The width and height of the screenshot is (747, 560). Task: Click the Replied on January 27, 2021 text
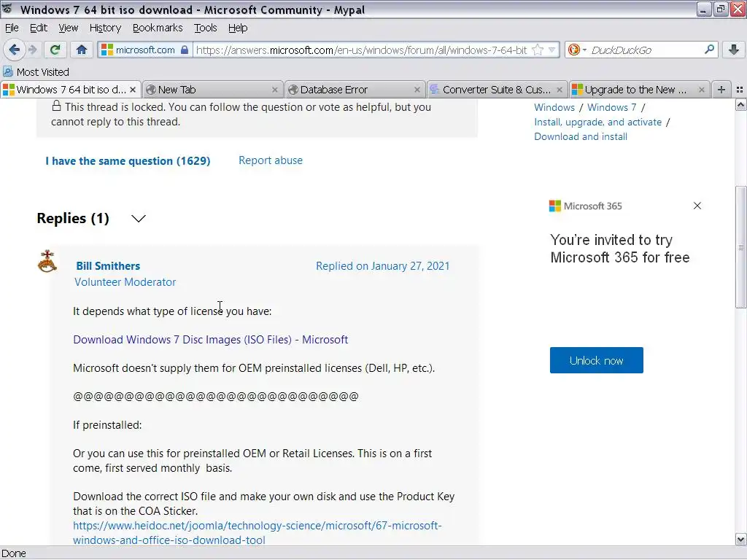(x=382, y=265)
